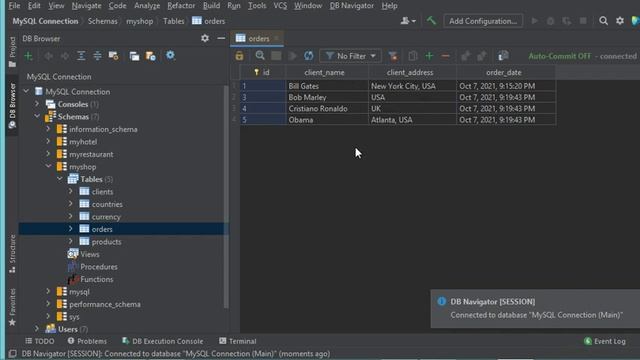The height and width of the screenshot is (360, 640).
Task: Open the No Filter dropdown
Action: coord(350,56)
